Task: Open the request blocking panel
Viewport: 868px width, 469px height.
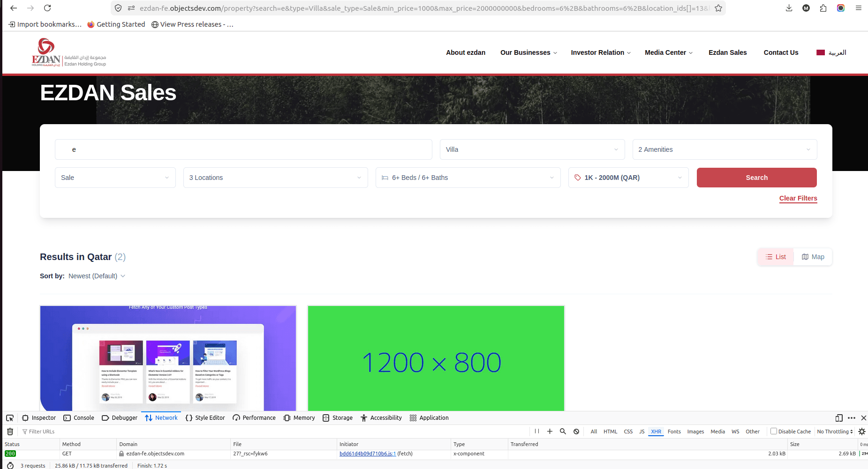Action: point(576,432)
